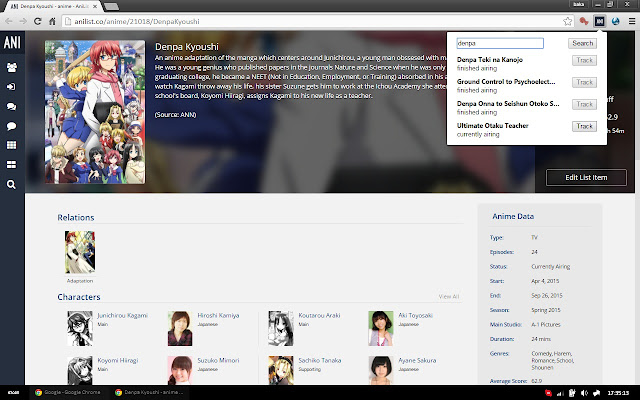Bookmark page with the star icon
The height and width of the screenshot is (400, 640).
tap(567, 21)
